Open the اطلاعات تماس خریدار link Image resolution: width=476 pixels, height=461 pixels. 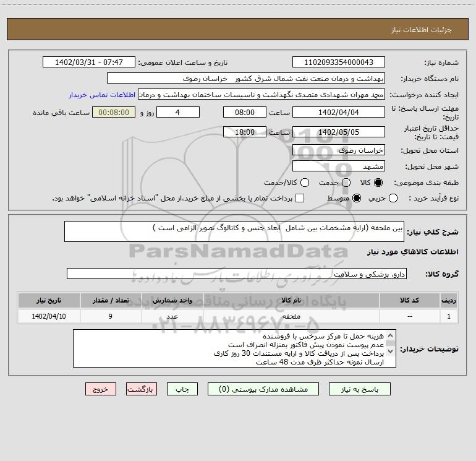tap(102, 95)
